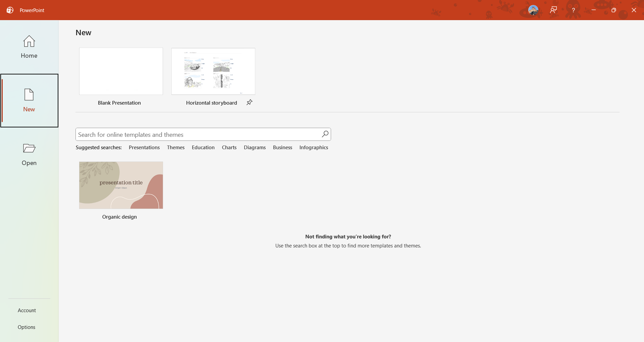Click the PowerPoint logo in the title bar
644x342 pixels.
10,10
